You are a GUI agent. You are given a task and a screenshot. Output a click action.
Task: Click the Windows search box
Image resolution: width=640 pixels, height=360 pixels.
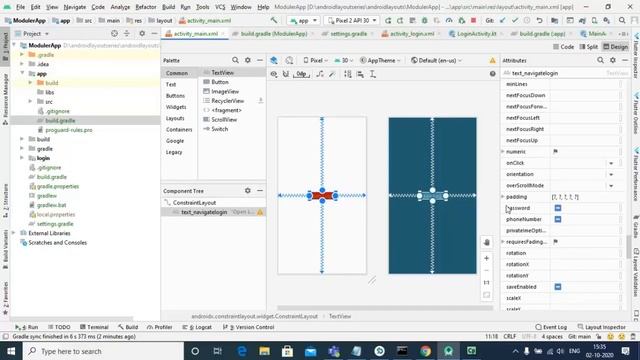103,351
